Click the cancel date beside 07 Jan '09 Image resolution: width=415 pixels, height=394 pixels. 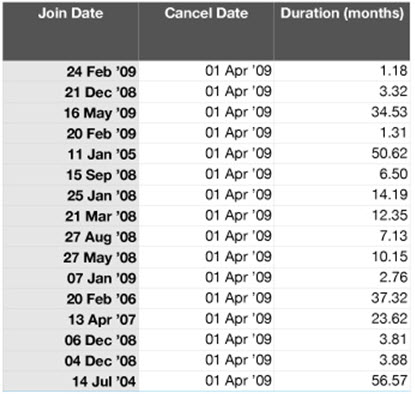pyautogui.click(x=238, y=277)
